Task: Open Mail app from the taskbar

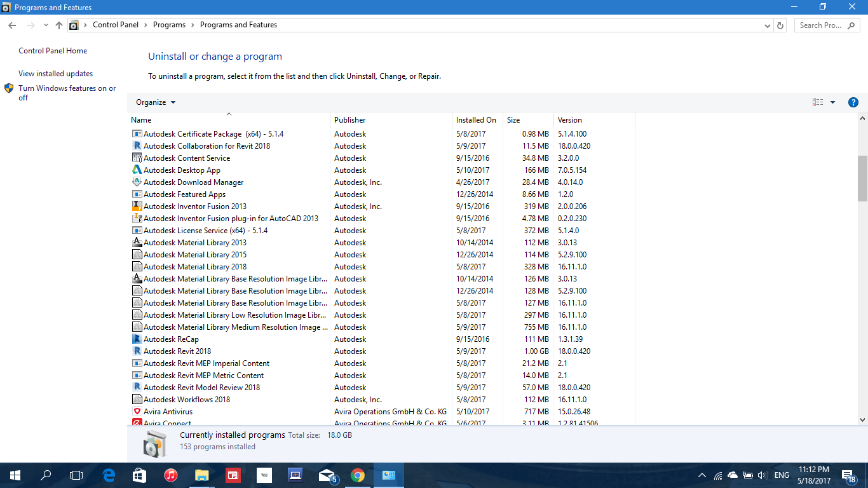Action: (327, 475)
